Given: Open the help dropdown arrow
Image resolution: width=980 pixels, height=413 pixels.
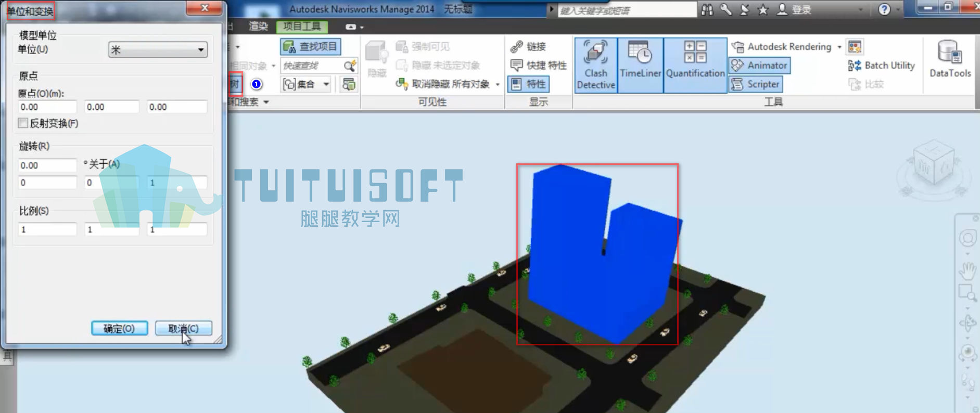Looking at the screenshot, I should click(898, 9).
